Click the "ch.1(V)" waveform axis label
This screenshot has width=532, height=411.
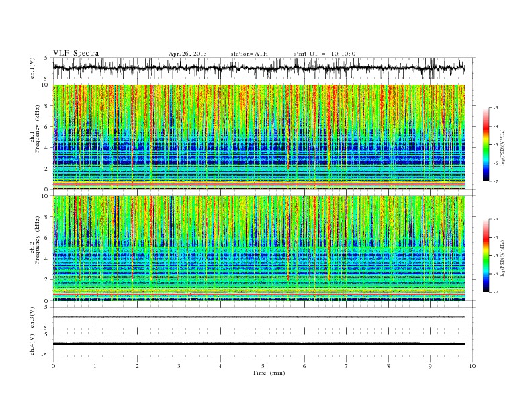[x=32, y=68]
